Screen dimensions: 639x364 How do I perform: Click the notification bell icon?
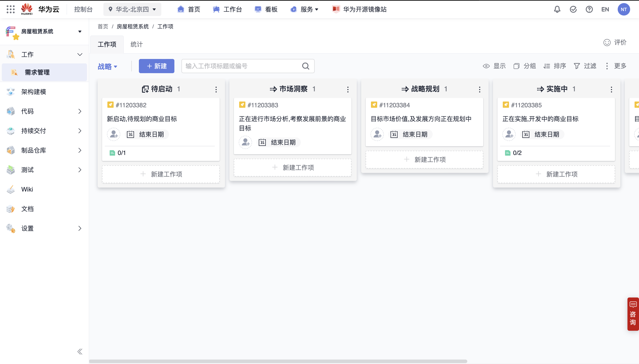[557, 10]
